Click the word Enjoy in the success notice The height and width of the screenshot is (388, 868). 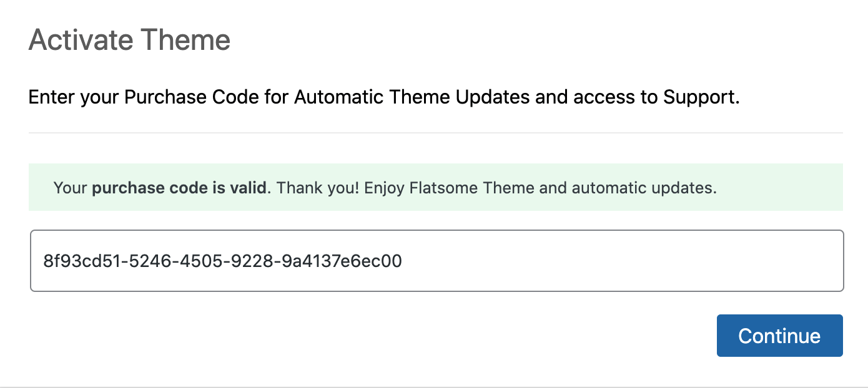[384, 188]
